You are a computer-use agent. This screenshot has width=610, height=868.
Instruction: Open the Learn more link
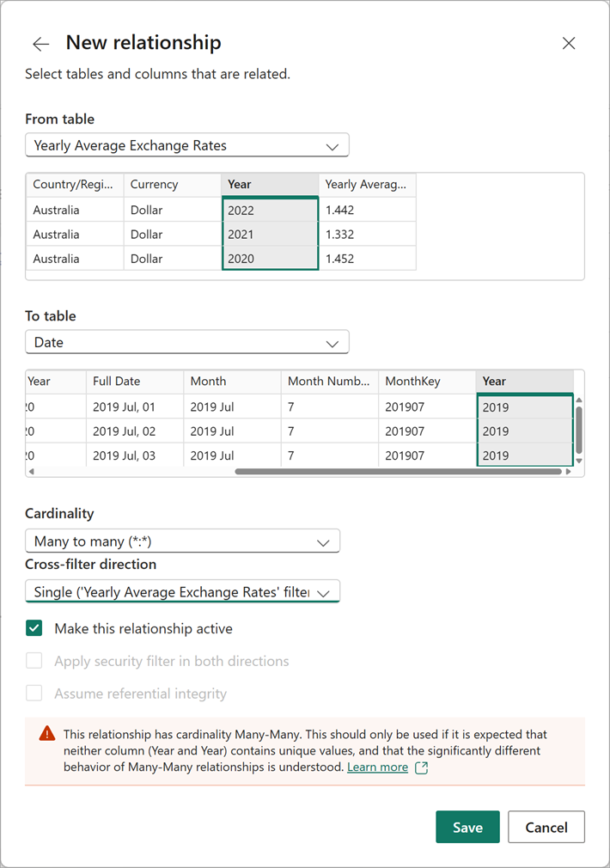tap(377, 767)
